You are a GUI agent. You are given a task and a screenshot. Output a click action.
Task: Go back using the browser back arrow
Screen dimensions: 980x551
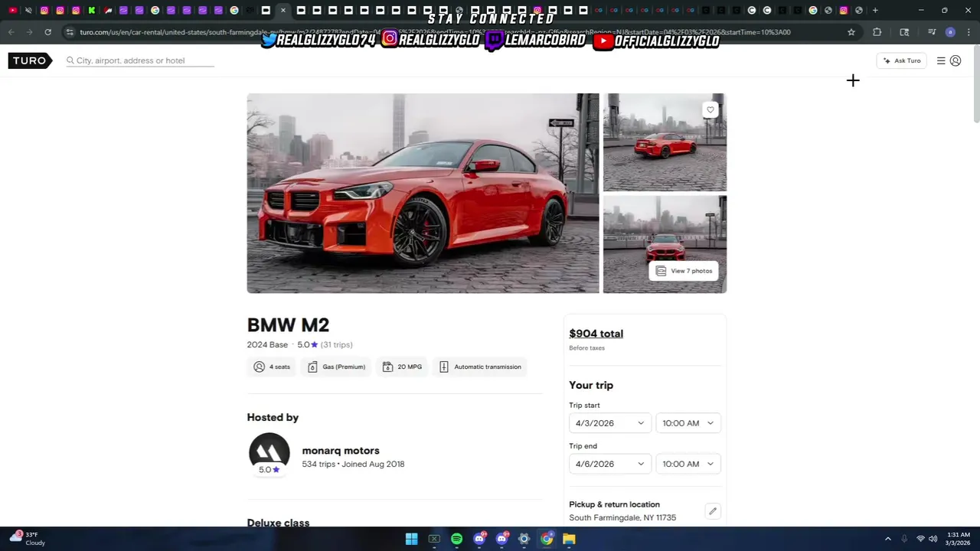click(x=11, y=32)
